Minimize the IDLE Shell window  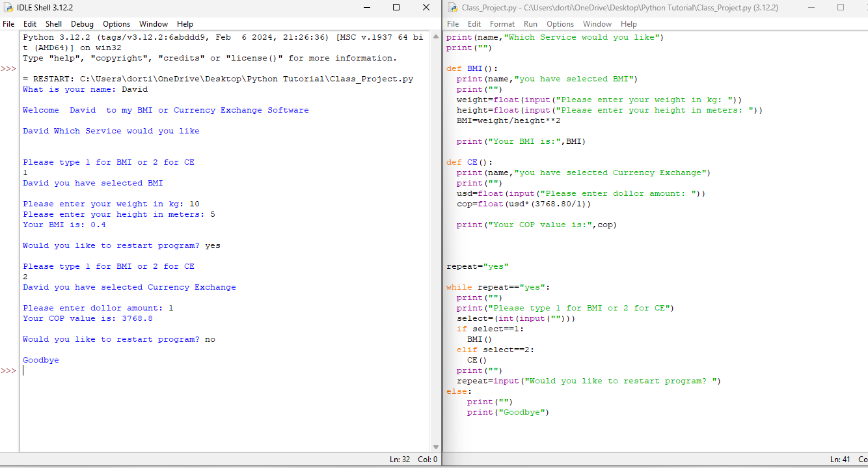click(366, 8)
